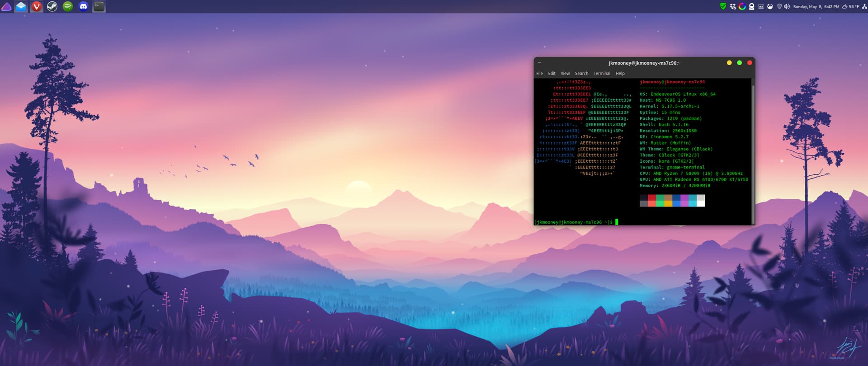Click the 'Host: MS-7C96 1.0' line

tap(662, 100)
